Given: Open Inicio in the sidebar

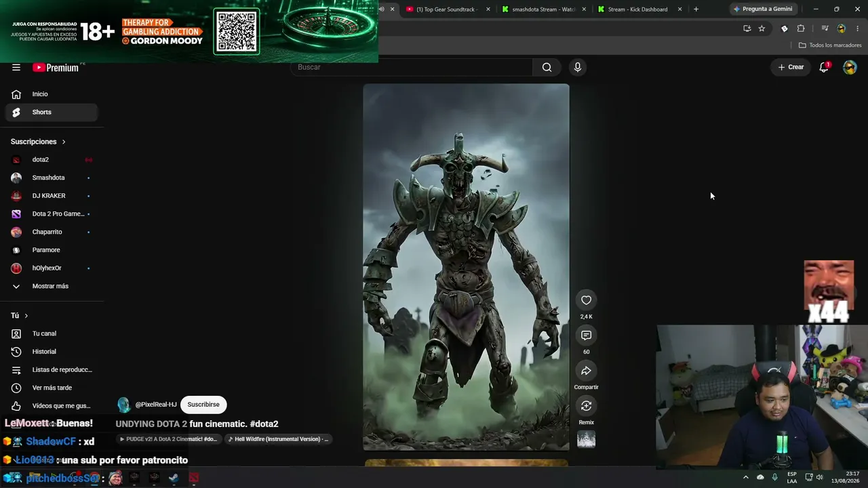Looking at the screenshot, I should coord(52,94).
